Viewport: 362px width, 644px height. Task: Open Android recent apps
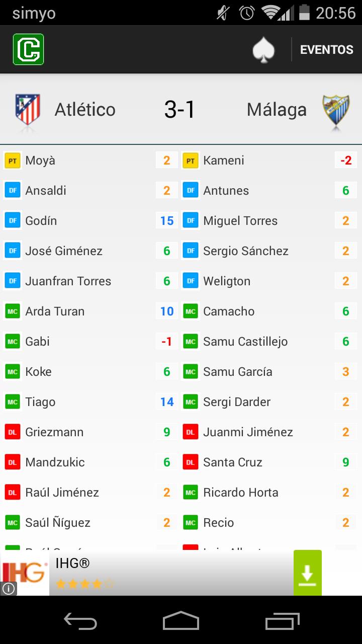point(282,620)
